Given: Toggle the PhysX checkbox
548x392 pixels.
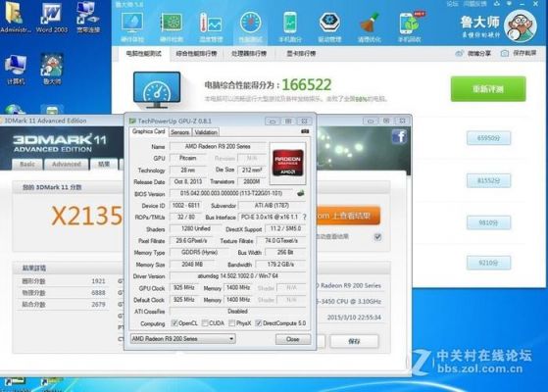Looking at the screenshot, I should click(231, 323).
